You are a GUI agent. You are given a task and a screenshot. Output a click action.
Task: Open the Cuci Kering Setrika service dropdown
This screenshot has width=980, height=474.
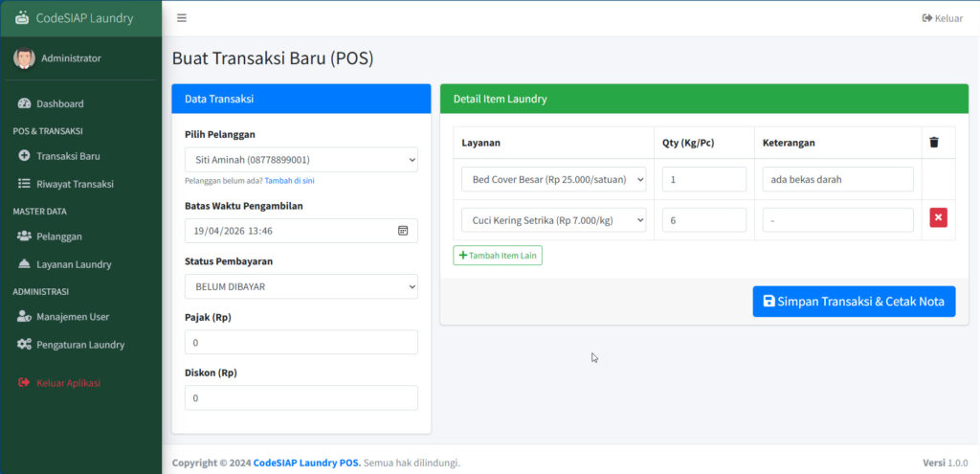(553, 220)
